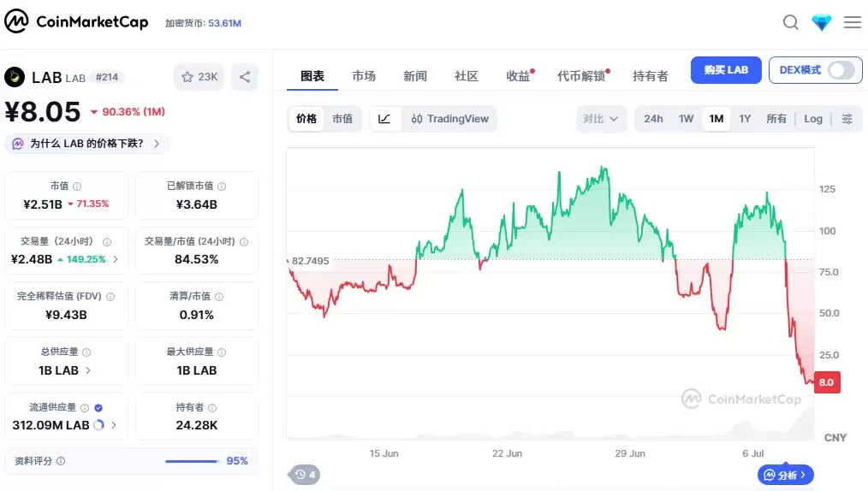Click the CoinMarketCap logo
Image resolution: width=868 pixels, height=491 pixels.
(76, 21)
